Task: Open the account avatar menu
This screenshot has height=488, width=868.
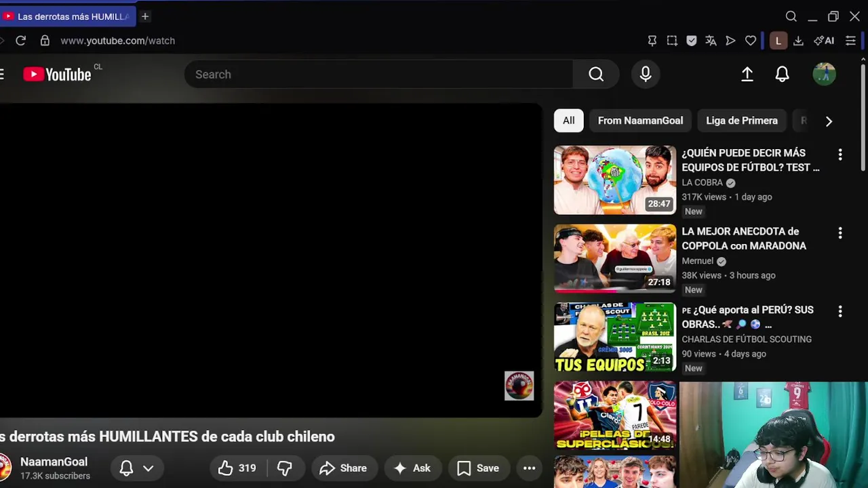Action: tap(825, 75)
